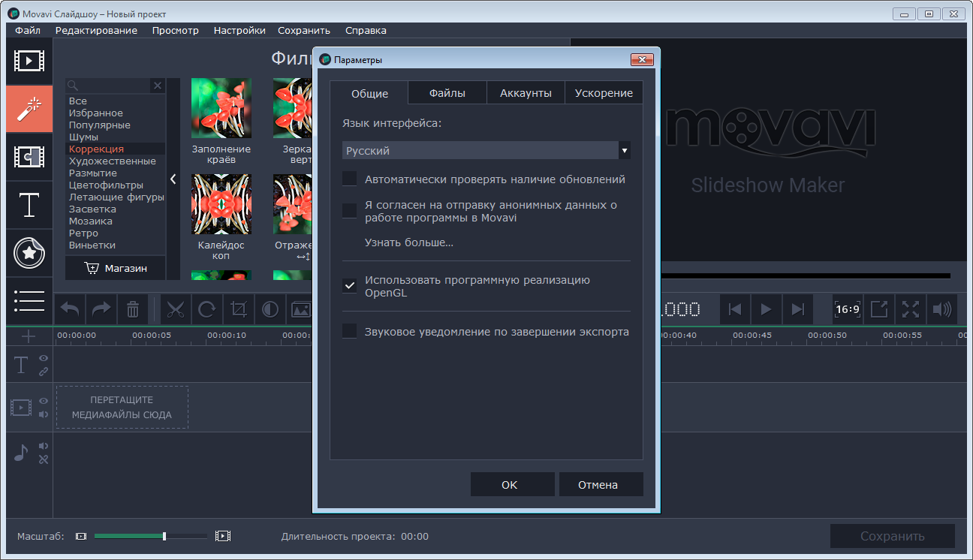Click the Redo arrow in the toolbar
Image resolution: width=973 pixels, height=560 pixels.
(101, 309)
